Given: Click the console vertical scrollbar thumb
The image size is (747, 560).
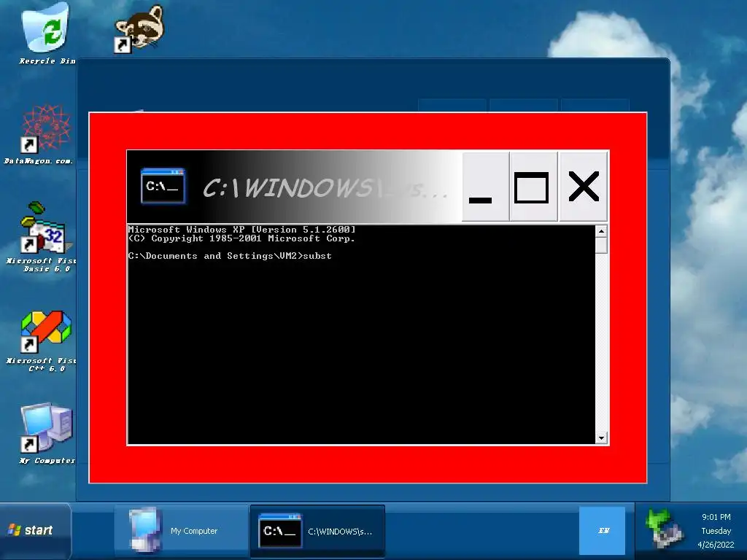Looking at the screenshot, I should pos(601,245).
